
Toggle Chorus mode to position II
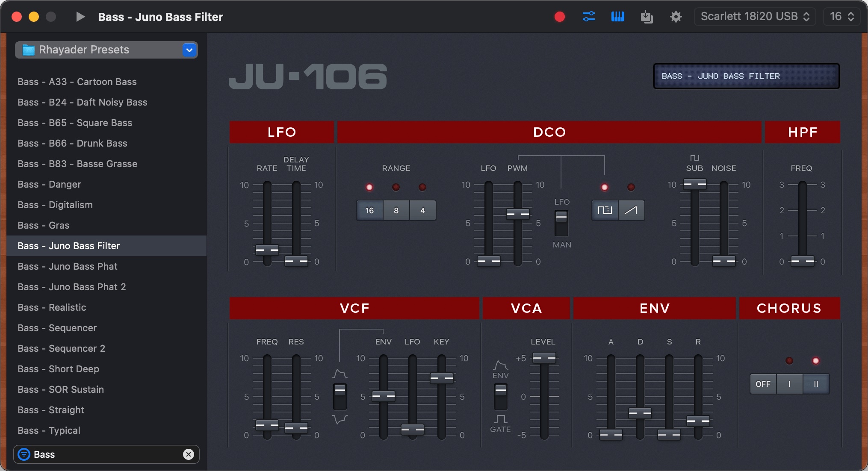coord(816,383)
